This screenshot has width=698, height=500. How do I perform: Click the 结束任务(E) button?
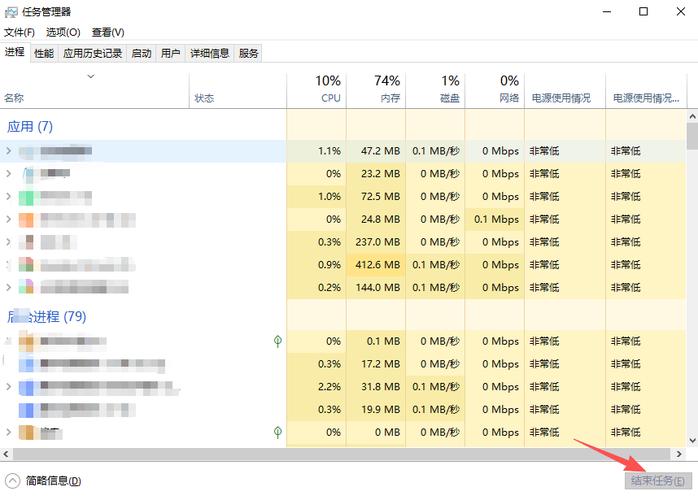pos(658,481)
